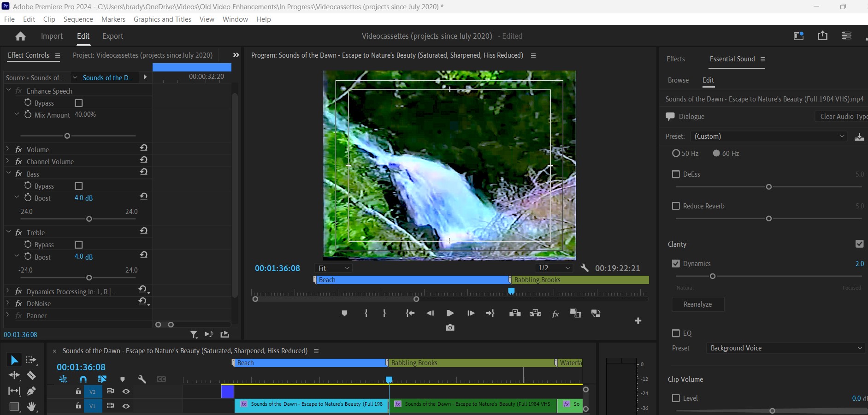Image resolution: width=868 pixels, height=415 pixels.
Task: Open the Background Voice preset dropdown
Action: coord(785,348)
